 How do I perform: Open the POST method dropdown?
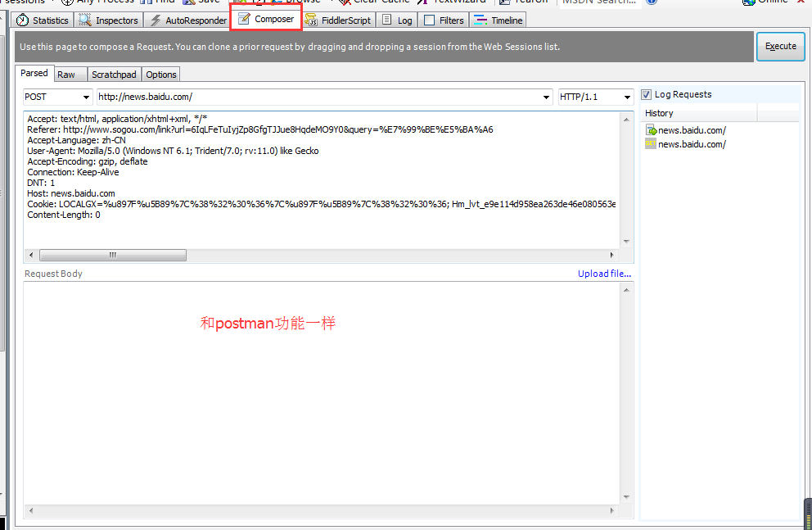[x=57, y=97]
